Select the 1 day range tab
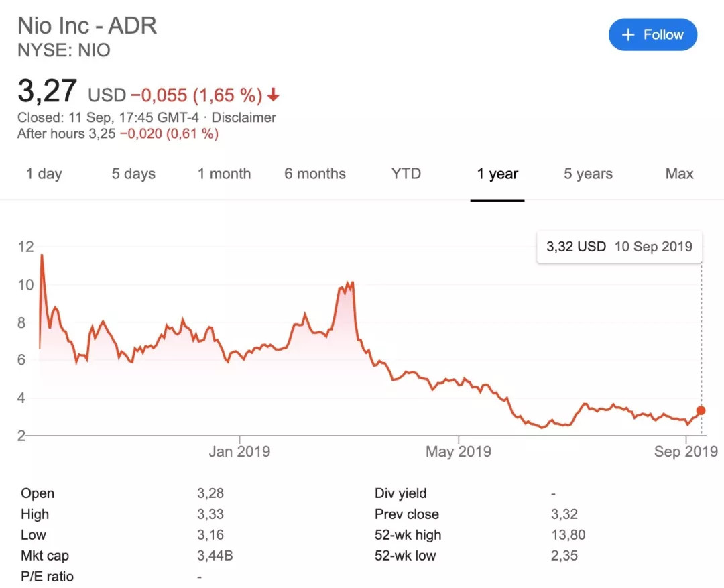The height and width of the screenshot is (588, 724). pyautogui.click(x=44, y=174)
